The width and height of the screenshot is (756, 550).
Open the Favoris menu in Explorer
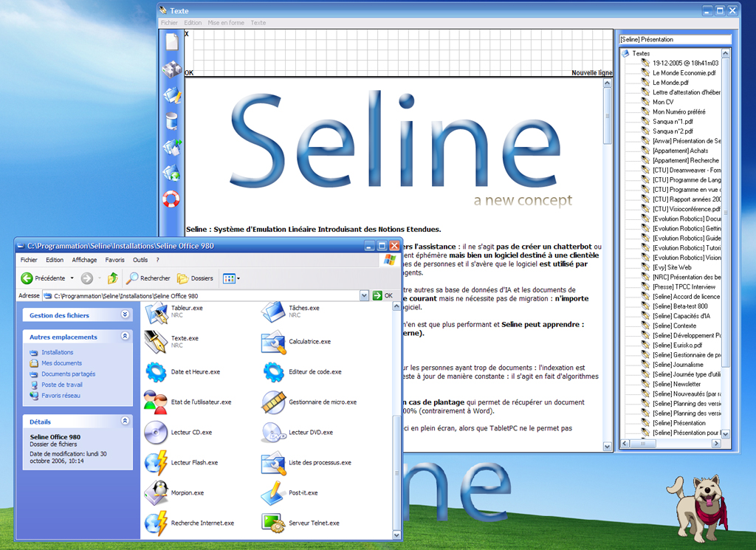(x=114, y=260)
